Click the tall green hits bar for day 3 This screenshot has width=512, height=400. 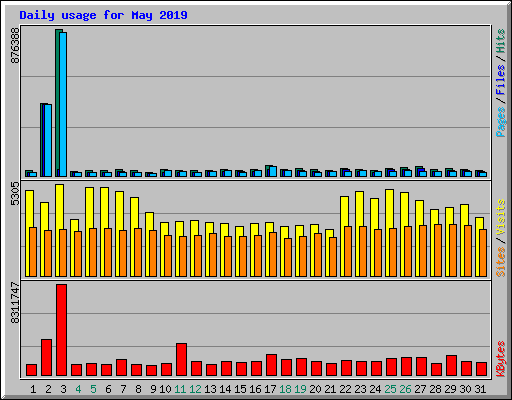pyautogui.click(x=57, y=103)
